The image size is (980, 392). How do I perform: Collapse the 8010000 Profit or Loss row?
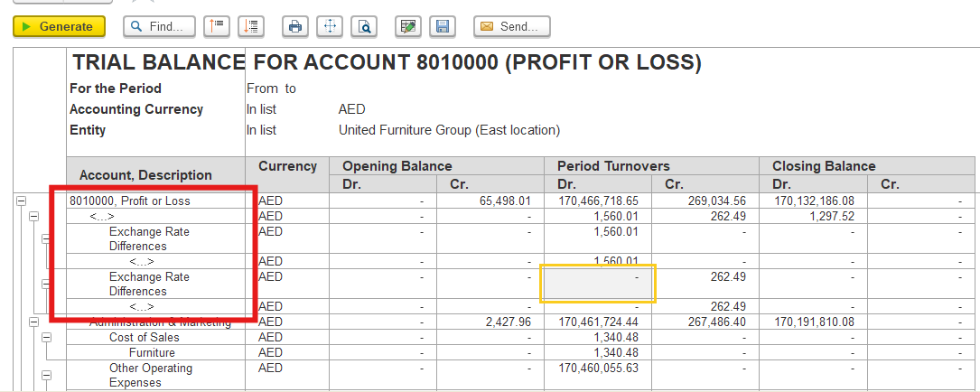[x=21, y=201]
